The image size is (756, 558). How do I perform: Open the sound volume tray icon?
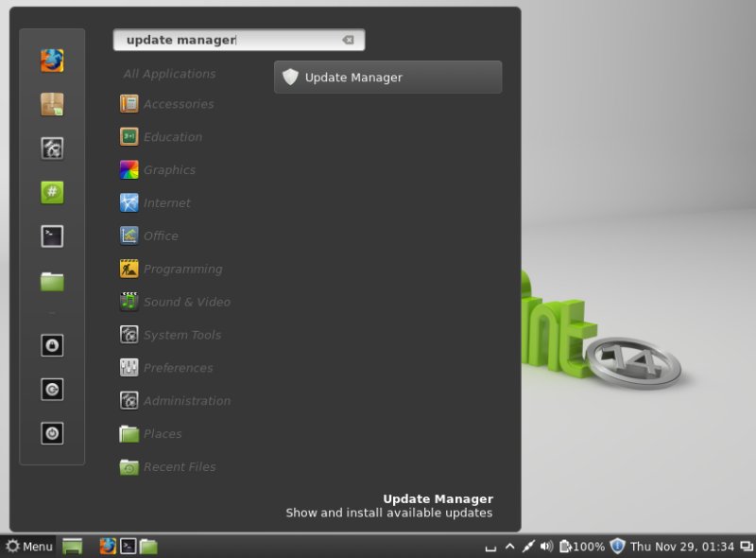[x=546, y=546]
